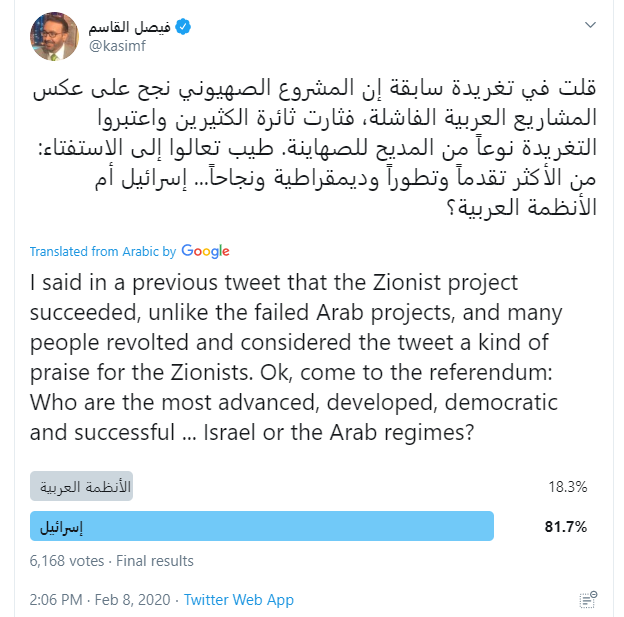Click the 6,168 votes count
The image size is (624, 617).
67,561
